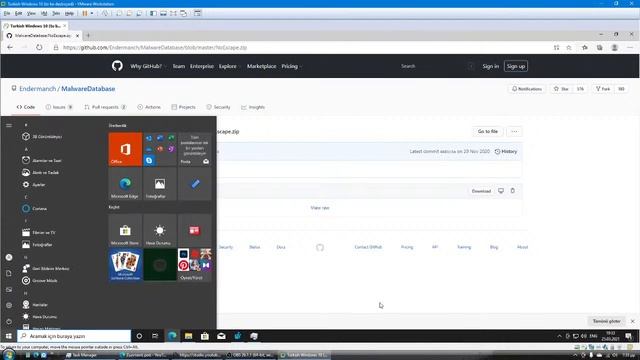
Task: Open the Mail icon on the taskbar
Action: [x=221, y=336]
